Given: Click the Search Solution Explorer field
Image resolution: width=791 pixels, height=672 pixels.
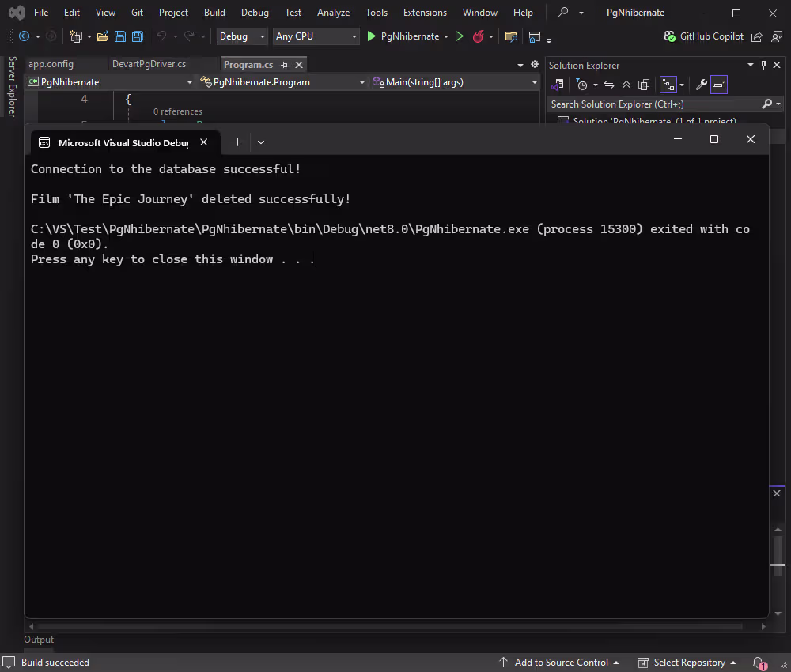Looking at the screenshot, I should (653, 104).
